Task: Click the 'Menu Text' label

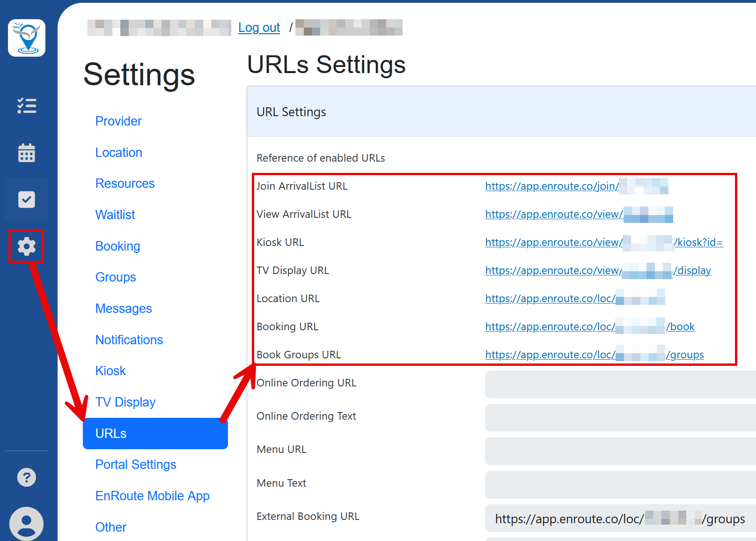Action: (x=281, y=483)
